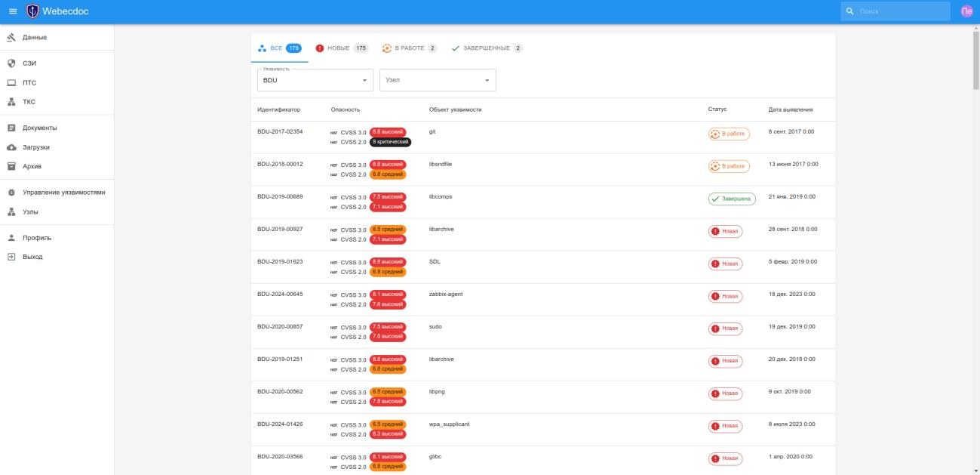
Task: Click the blue dots icon on ВСЕ tab
Action: click(262, 48)
